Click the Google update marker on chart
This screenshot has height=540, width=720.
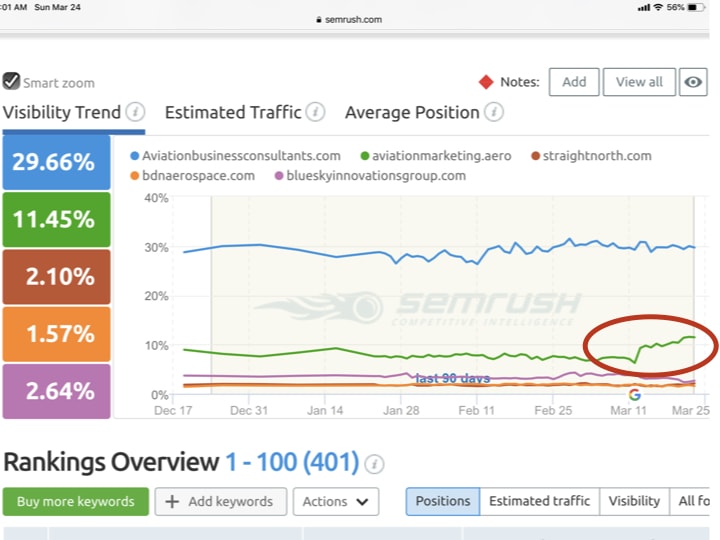click(635, 394)
